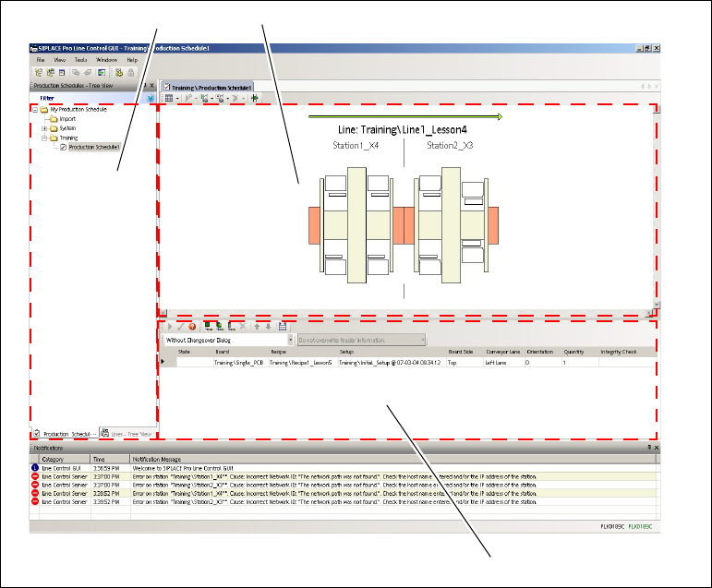
Task: Open the Window menu
Action: (x=106, y=59)
